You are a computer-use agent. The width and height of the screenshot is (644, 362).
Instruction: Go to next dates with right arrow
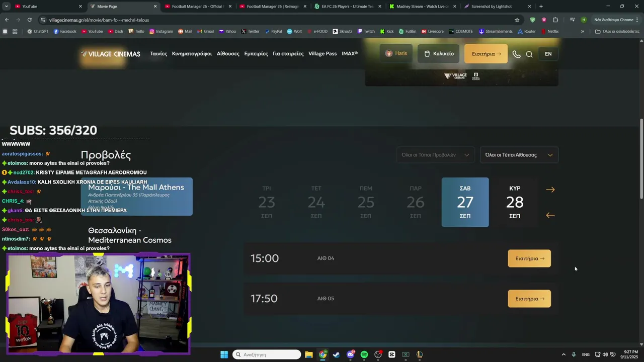pyautogui.click(x=550, y=190)
